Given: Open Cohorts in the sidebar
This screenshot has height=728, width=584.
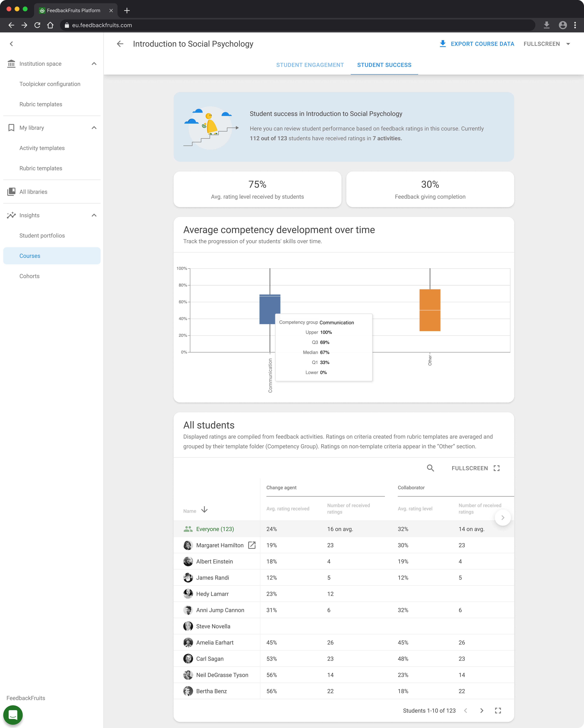Looking at the screenshot, I should point(29,276).
